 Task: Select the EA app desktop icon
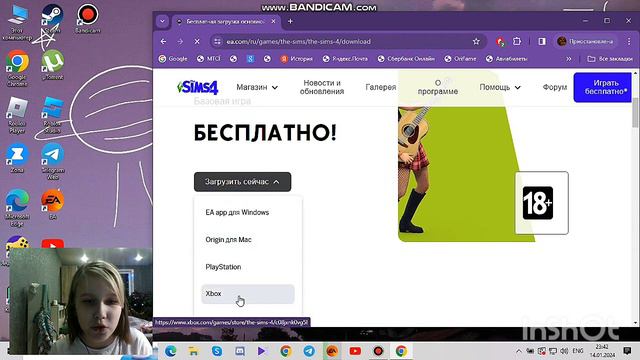pos(52,204)
